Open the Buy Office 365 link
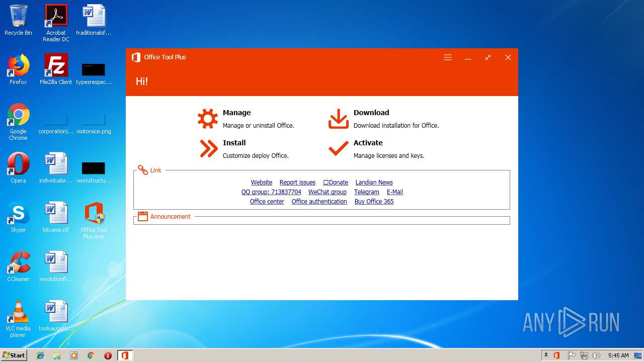Image resolution: width=644 pixels, height=362 pixels. tap(374, 202)
